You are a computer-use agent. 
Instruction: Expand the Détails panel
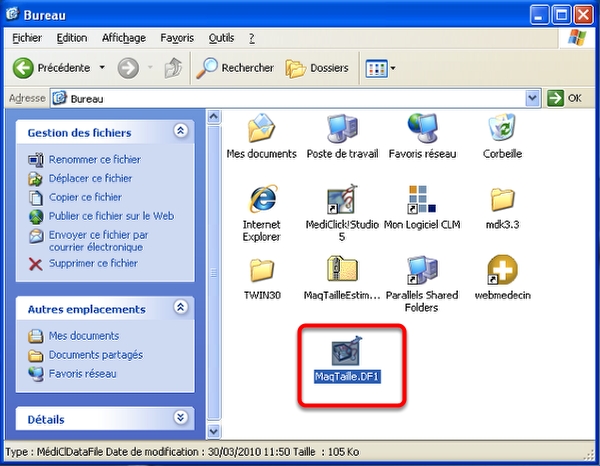click(x=180, y=417)
